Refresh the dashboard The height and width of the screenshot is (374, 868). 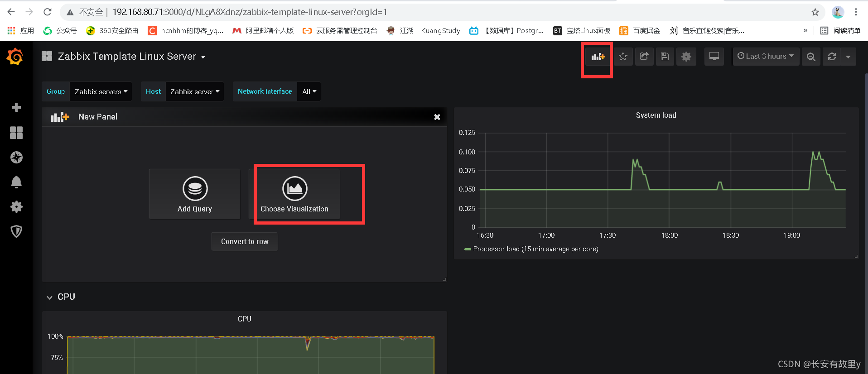click(832, 57)
